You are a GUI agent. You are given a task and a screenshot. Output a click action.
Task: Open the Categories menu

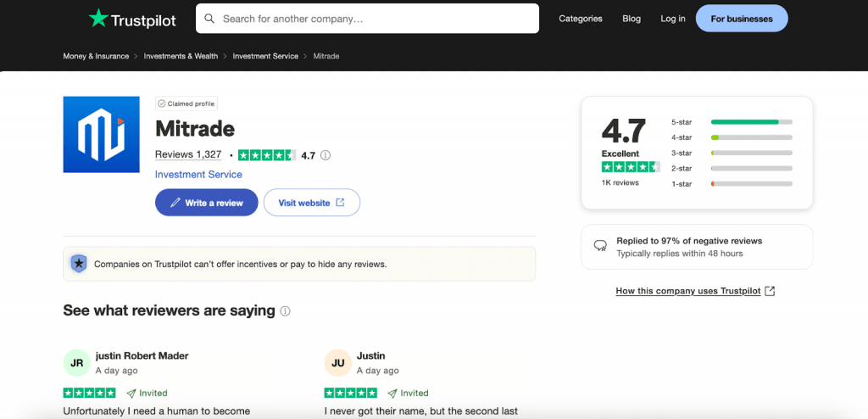click(580, 19)
